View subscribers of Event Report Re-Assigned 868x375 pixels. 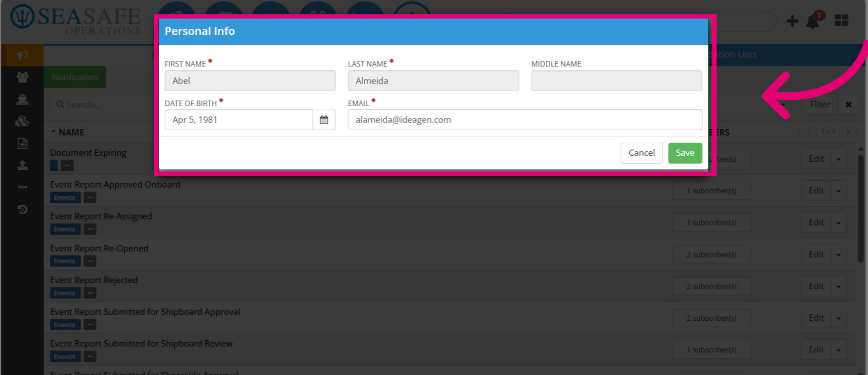click(x=712, y=222)
